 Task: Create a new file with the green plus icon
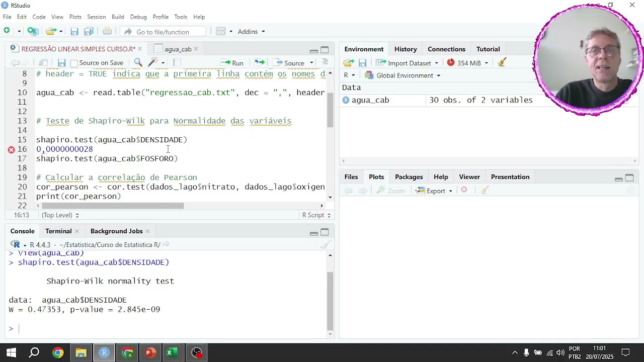7,31
